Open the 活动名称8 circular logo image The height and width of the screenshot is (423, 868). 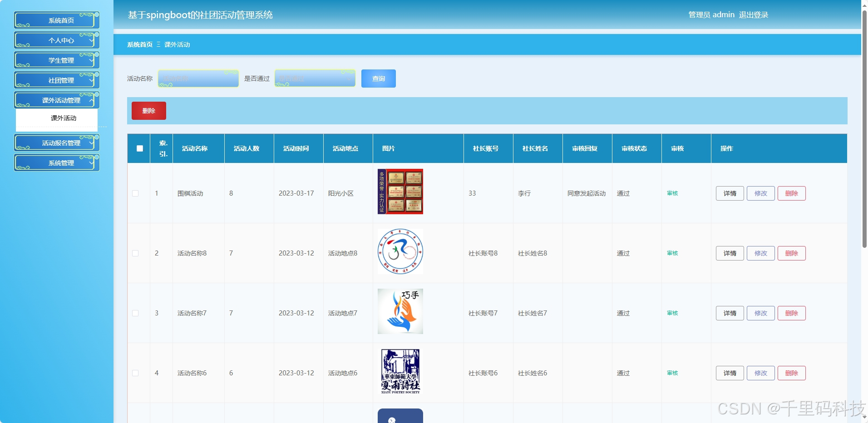click(x=400, y=251)
